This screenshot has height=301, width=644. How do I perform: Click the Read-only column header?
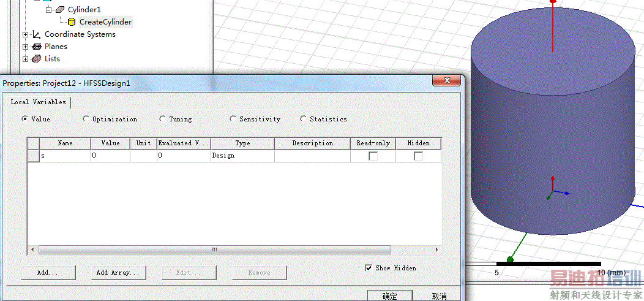pyautogui.click(x=373, y=143)
